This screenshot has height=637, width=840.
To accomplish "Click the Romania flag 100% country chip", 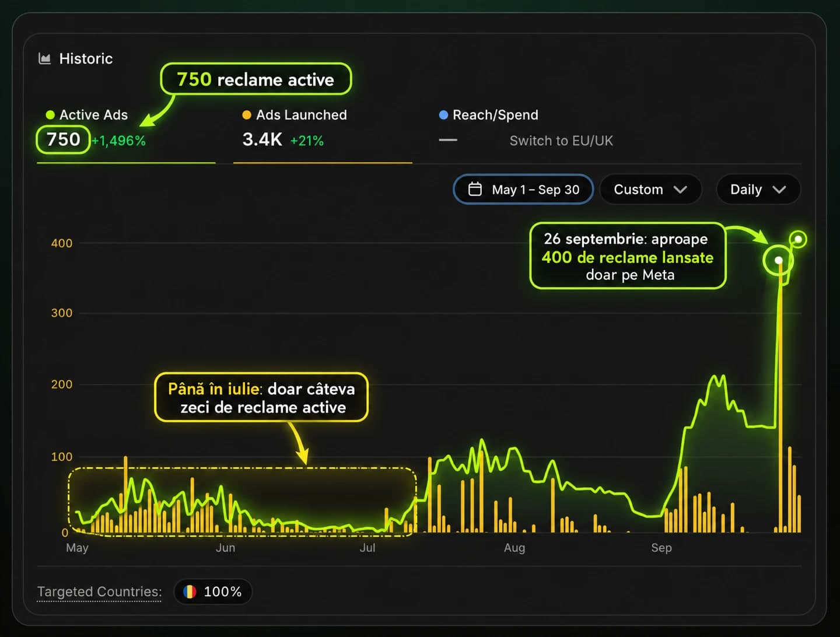I will click(213, 591).
